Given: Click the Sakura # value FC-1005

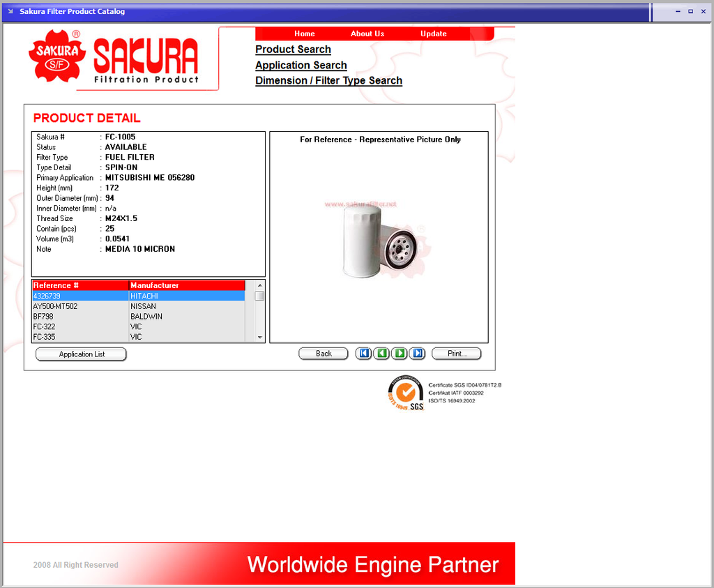Looking at the screenshot, I should [x=120, y=137].
